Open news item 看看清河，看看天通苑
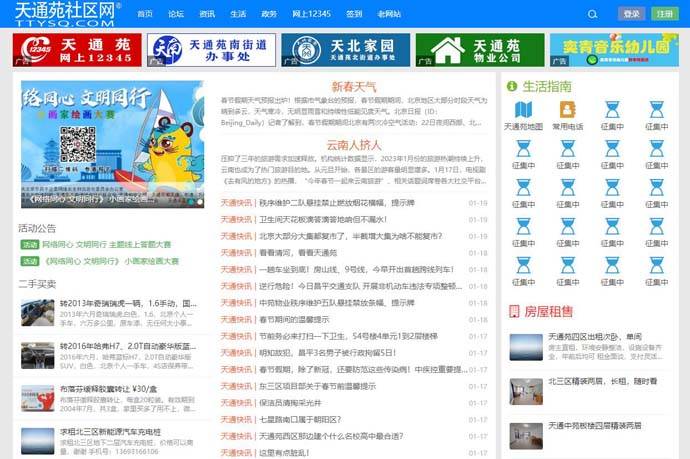Screen dimensions: 690x459 point(297,253)
